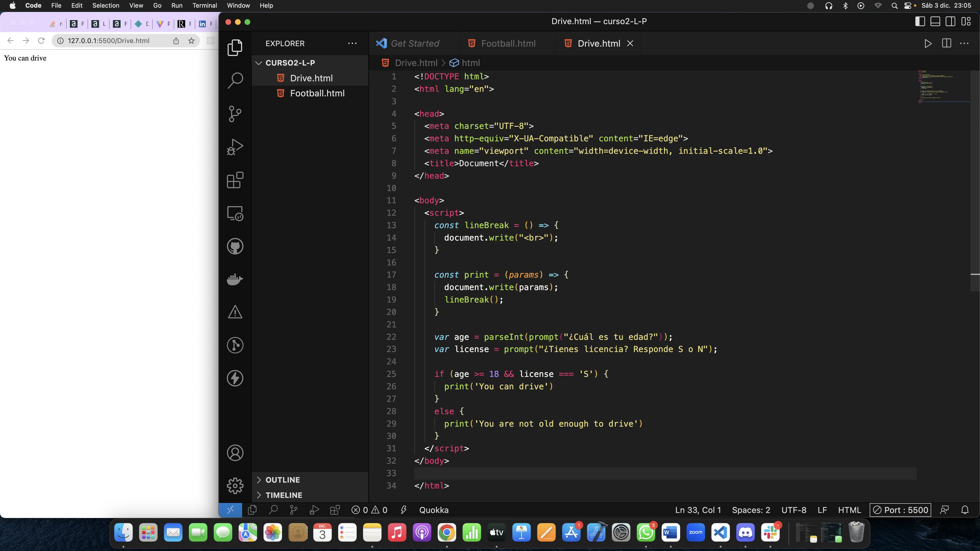Viewport: 980px width, 551px height.
Task: Open the Run menu
Action: pos(177,5)
